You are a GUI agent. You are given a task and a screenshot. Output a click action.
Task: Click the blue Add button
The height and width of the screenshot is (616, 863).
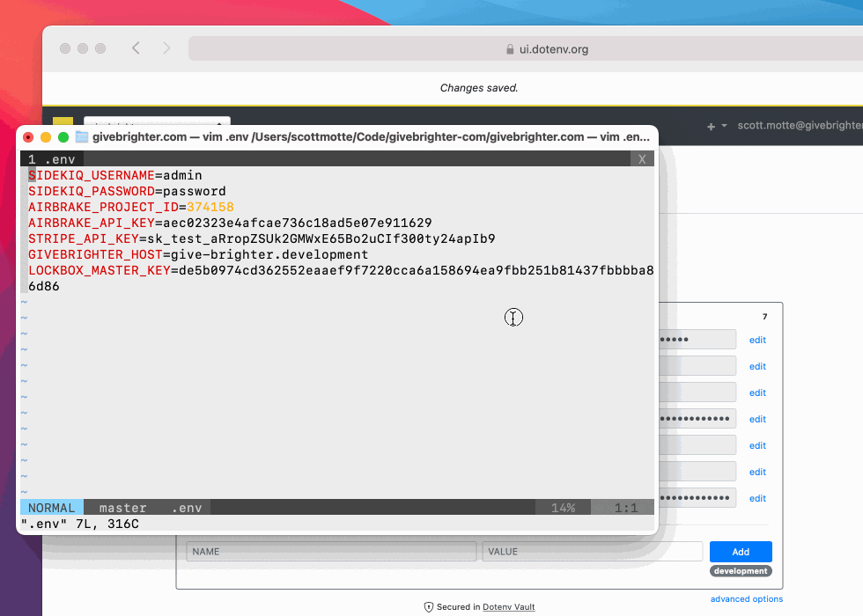(741, 552)
